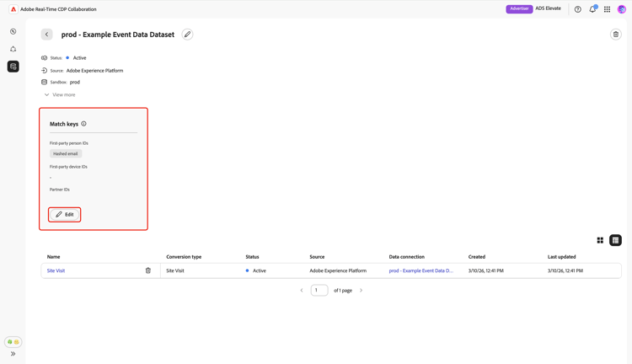Sort by the Name column header
Image resolution: width=632 pixels, height=364 pixels.
tap(54, 257)
